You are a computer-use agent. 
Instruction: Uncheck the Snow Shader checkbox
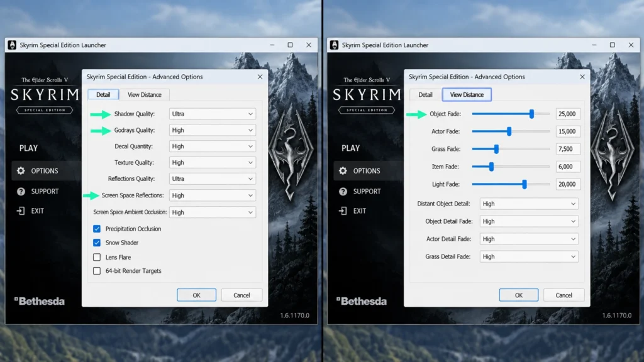96,243
